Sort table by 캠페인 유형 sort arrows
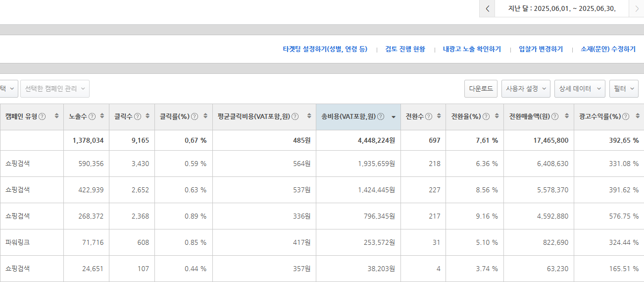 click(x=56, y=116)
